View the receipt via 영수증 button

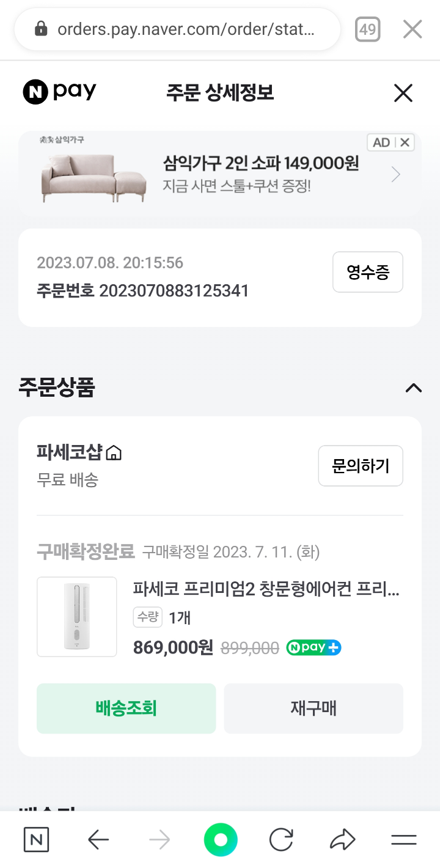point(368,272)
